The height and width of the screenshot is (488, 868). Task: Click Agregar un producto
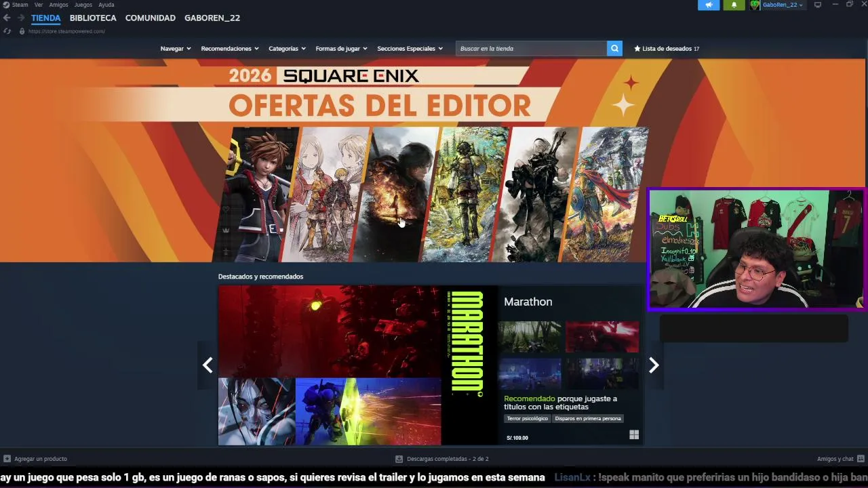pyautogui.click(x=41, y=459)
